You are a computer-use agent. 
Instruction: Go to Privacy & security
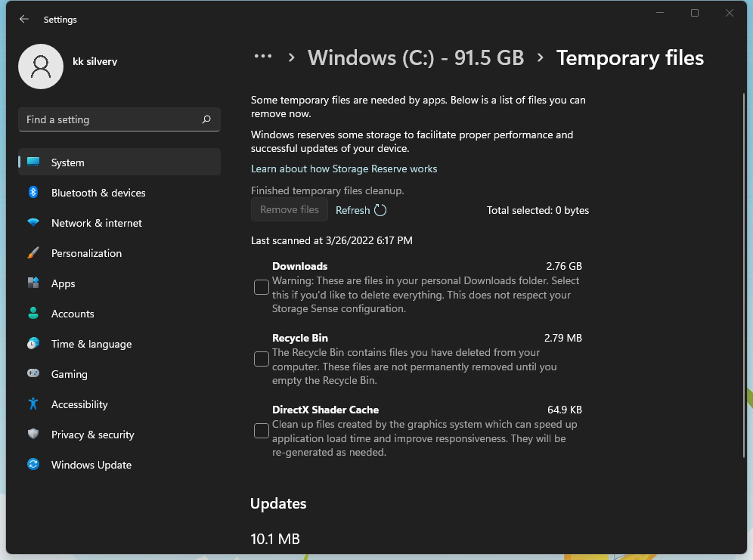click(119, 435)
